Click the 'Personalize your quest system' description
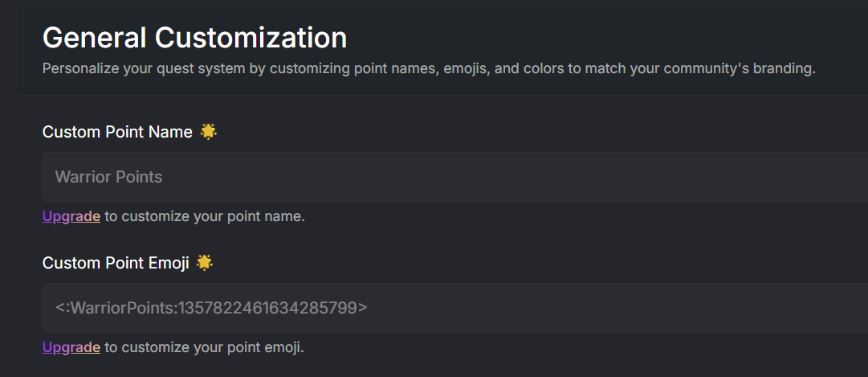This screenshot has width=868, height=377. click(429, 69)
